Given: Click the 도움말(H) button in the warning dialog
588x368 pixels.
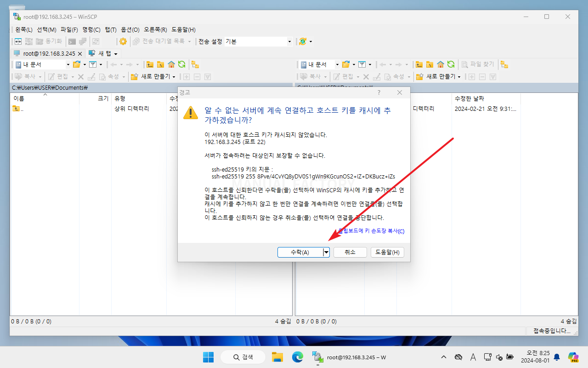Looking at the screenshot, I should pyautogui.click(x=387, y=252).
